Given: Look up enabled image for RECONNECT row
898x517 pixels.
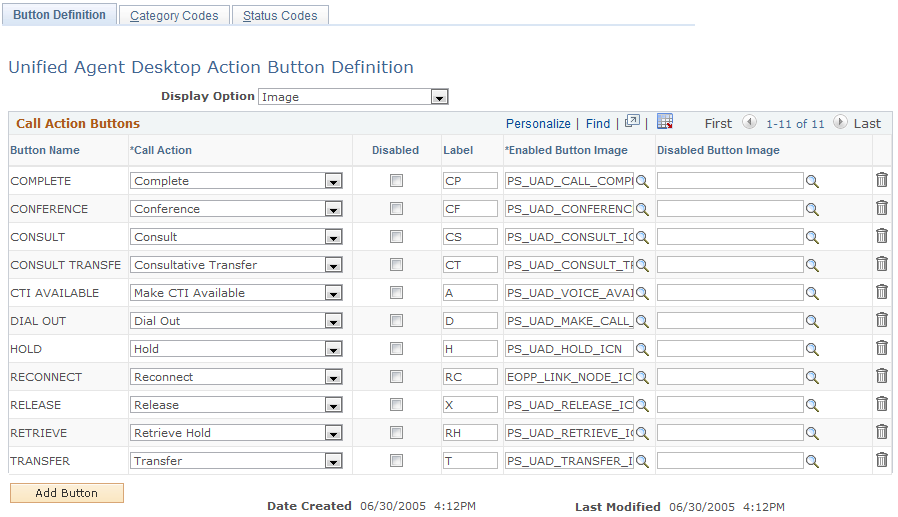Looking at the screenshot, I should coord(642,377).
